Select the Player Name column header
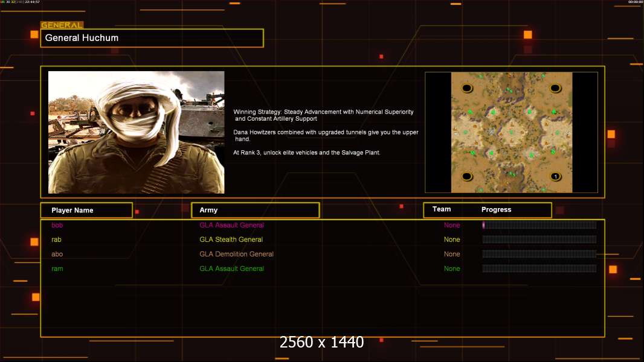The height and width of the screenshot is (362, 644). tap(86, 211)
